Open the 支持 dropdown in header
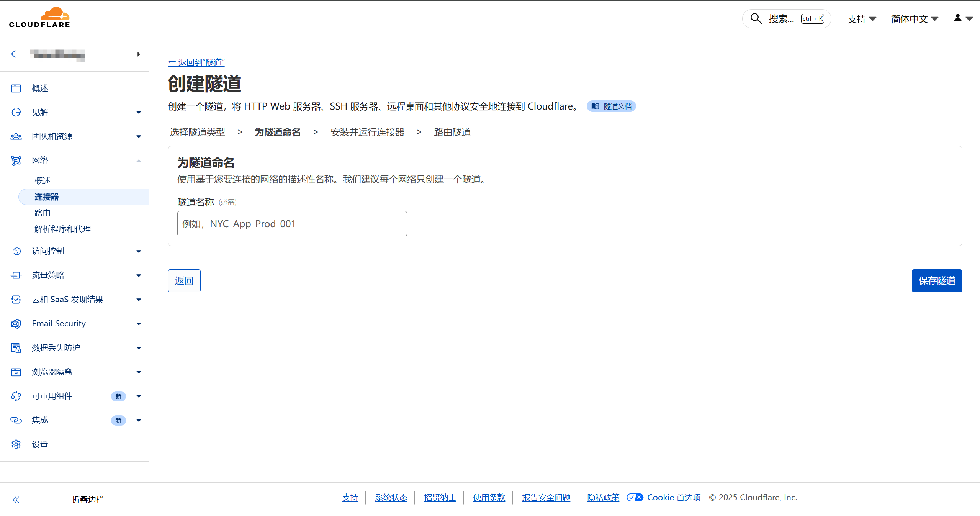The height and width of the screenshot is (516, 980). (x=861, y=19)
